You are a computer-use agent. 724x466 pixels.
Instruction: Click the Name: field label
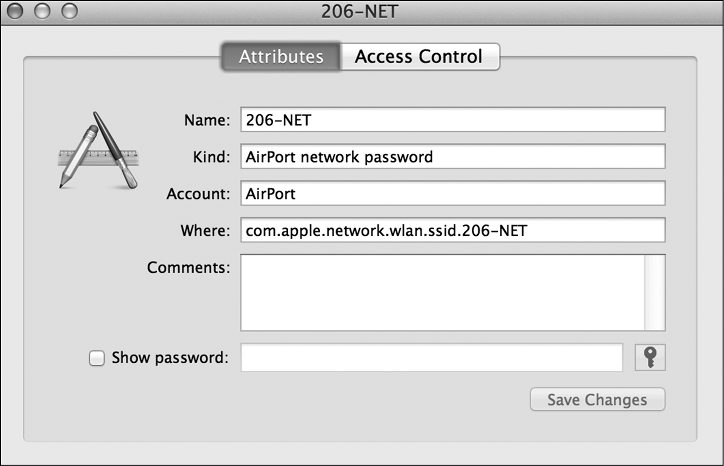[207, 120]
